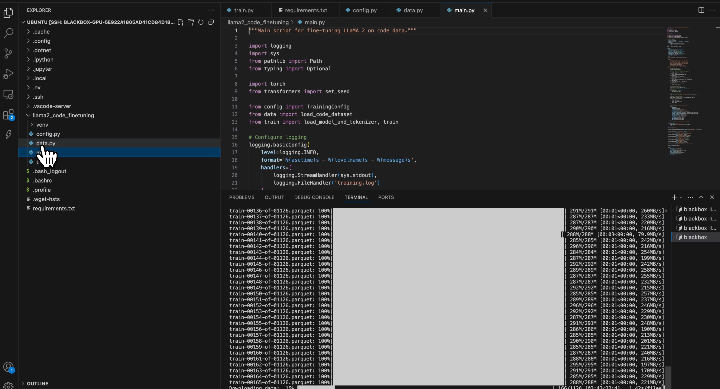The width and height of the screenshot is (720, 389).
Task: Select the highlighted fourth blackbox terminal
Action: click(695, 237)
